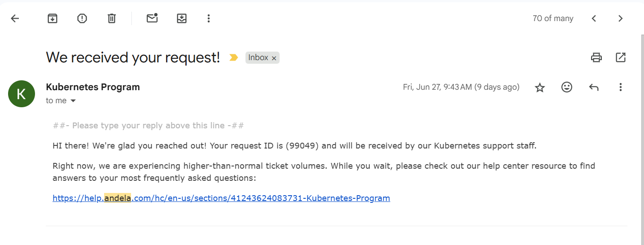This screenshot has width=644, height=245.
Task: Print all messages with printer icon
Action: pyautogui.click(x=596, y=57)
